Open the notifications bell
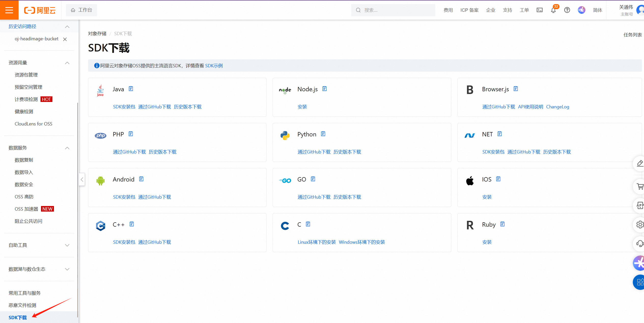The image size is (644, 323). [x=553, y=10]
